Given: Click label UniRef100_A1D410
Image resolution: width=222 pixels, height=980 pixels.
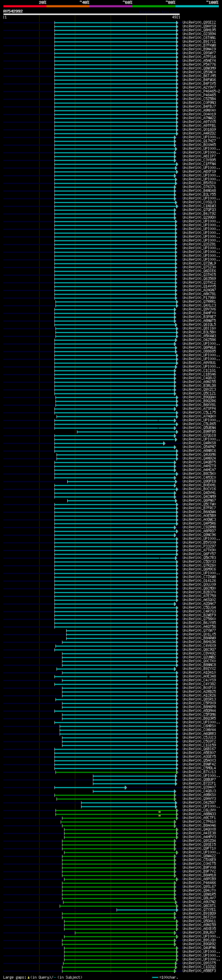Looking at the screenshot, I should point(199,673).
